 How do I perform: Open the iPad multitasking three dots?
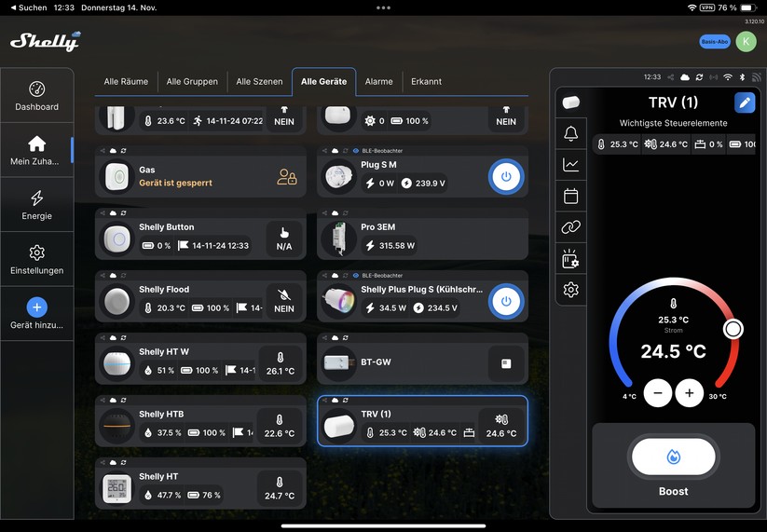click(x=384, y=7)
